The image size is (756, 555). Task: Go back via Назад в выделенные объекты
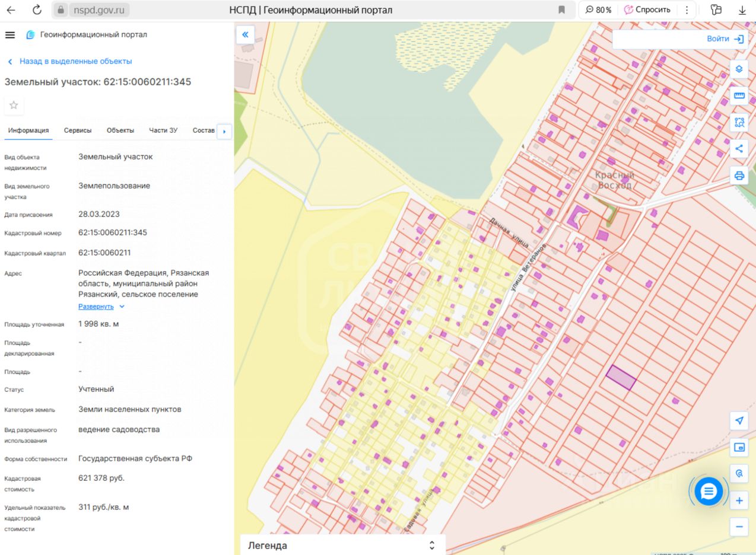70,61
